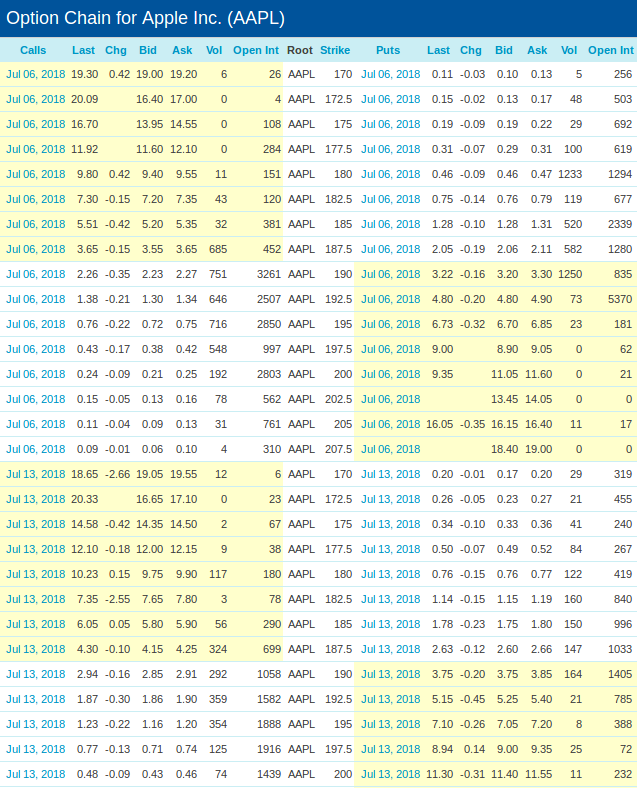Select put open interest 1405
The height and width of the screenshot is (788, 637).
pyautogui.click(x=620, y=674)
